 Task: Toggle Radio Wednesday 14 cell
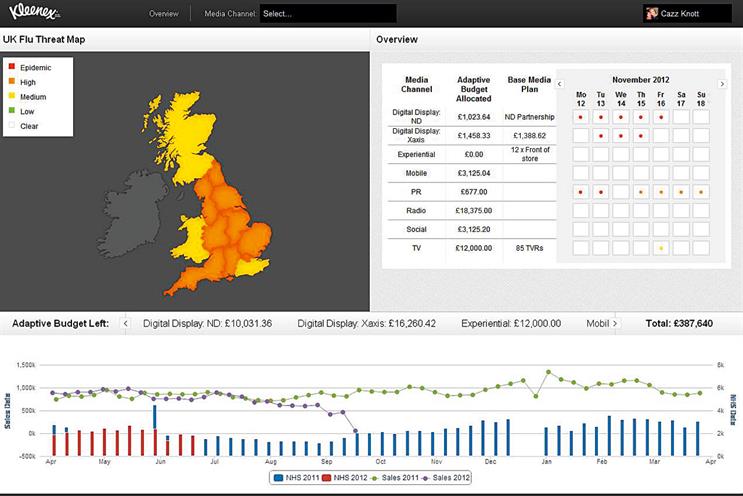pos(621,210)
